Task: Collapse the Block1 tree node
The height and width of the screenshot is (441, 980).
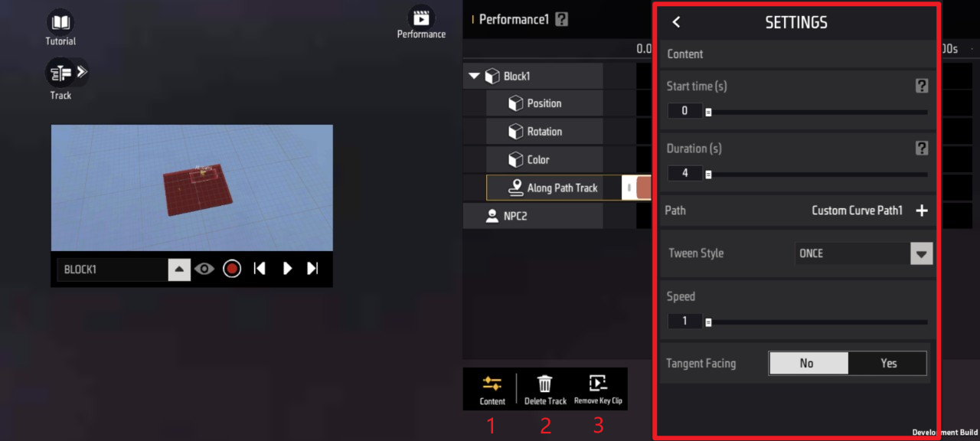Action: pyautogui.click(x=474, y=76)
